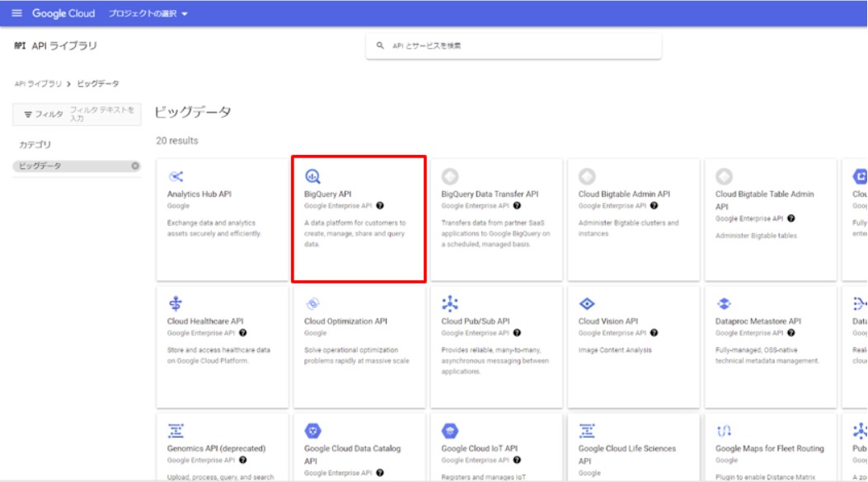This screenshot has width=868, height=482.
Task: Click the Google Cloud Data Catalog API icon
Action: click(312, 431)
